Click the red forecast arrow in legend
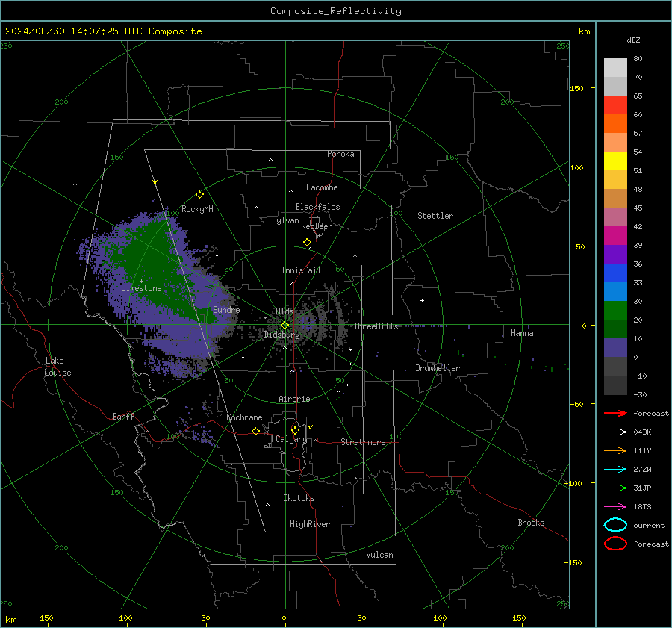The width and height of the screenshot is (672, 628). click(615, 413)
